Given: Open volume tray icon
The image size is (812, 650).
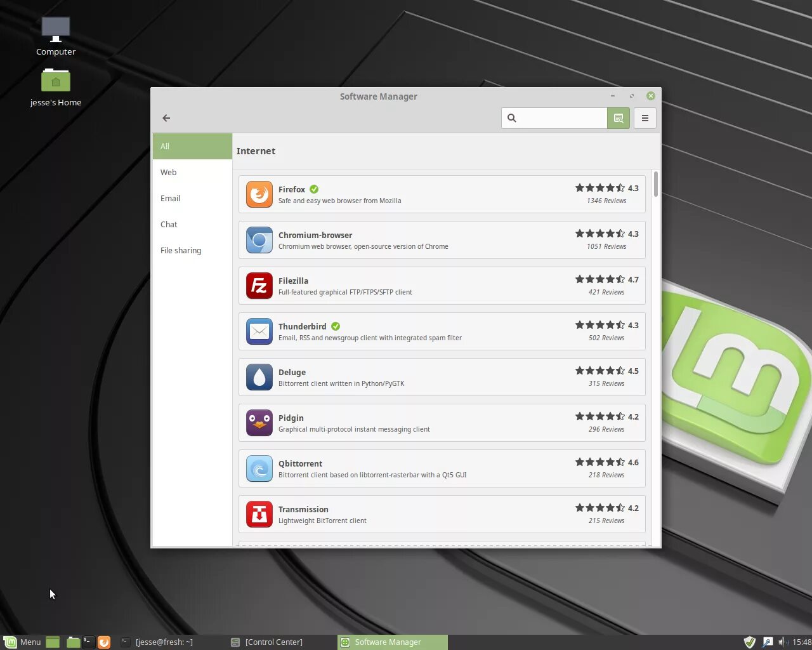Looking at the screenshot, I should click(783, 642).
